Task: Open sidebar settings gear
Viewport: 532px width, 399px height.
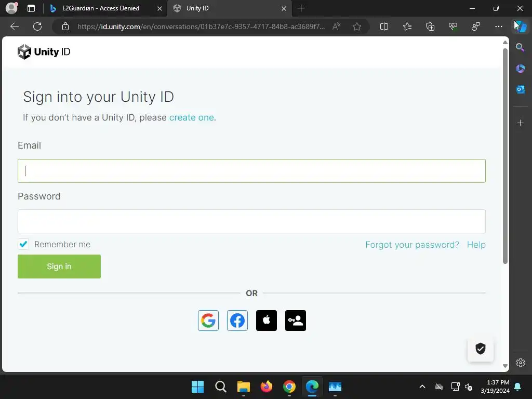Action: click(x=521, y=363)
